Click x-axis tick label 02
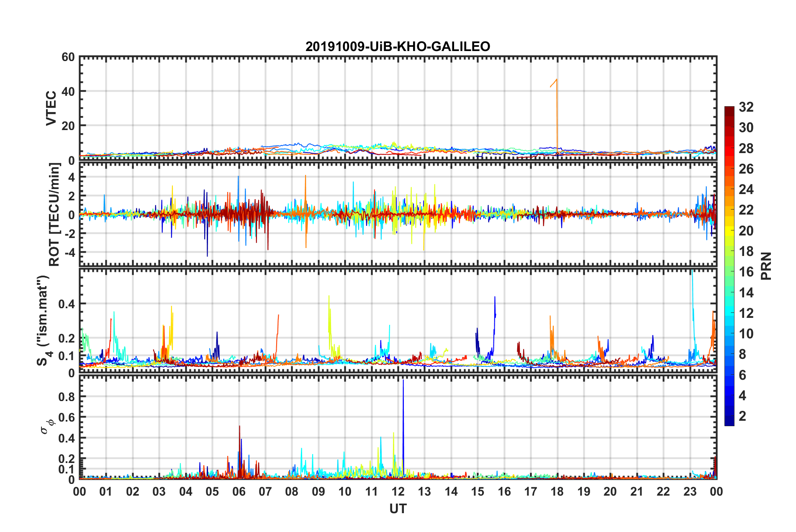 [133, 491]
